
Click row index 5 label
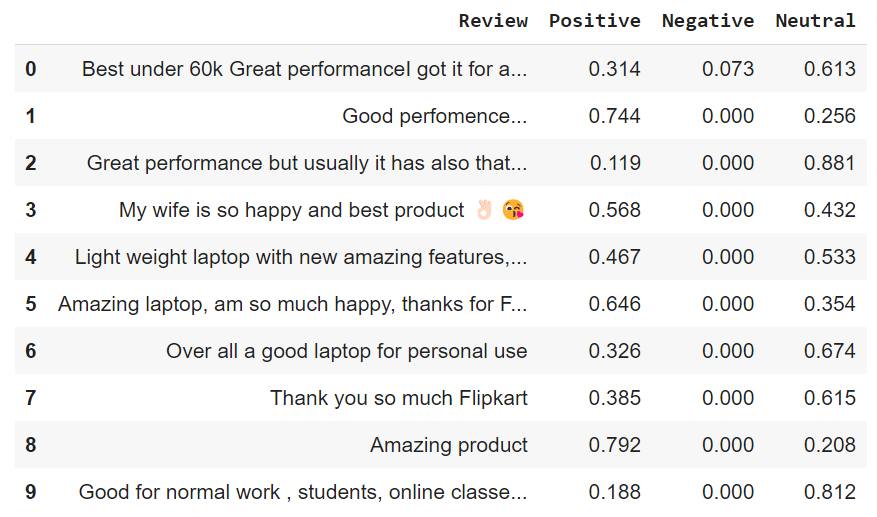[x=31, y=304]
